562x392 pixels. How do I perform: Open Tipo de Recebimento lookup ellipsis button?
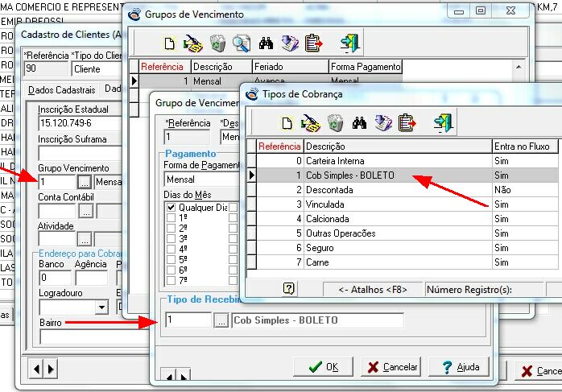(221, 320)
